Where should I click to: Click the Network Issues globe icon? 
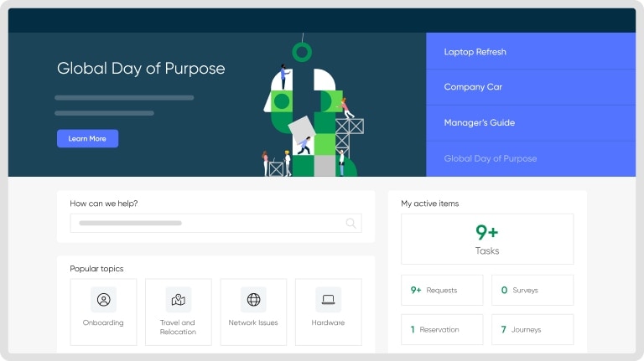[x=253, y=299]
